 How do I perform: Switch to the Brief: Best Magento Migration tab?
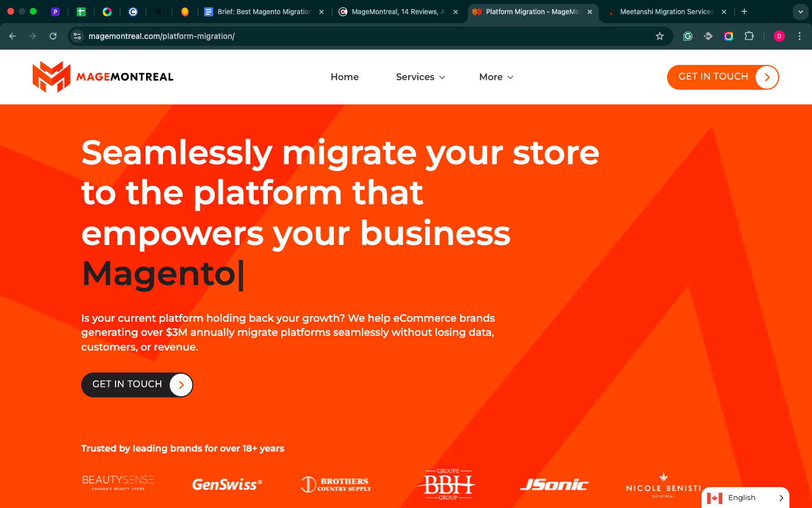coord(263,12)
